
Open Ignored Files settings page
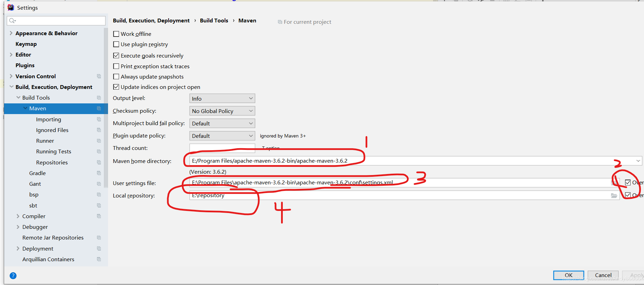pos(52,130)
